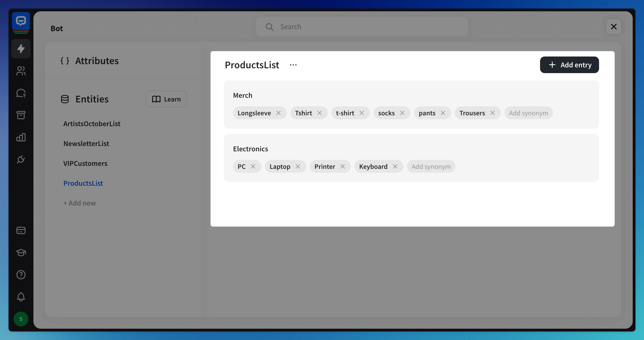The image size is (644, 340).
Task: Open the notifications bell icon
Action: click(x=21, y=297)
